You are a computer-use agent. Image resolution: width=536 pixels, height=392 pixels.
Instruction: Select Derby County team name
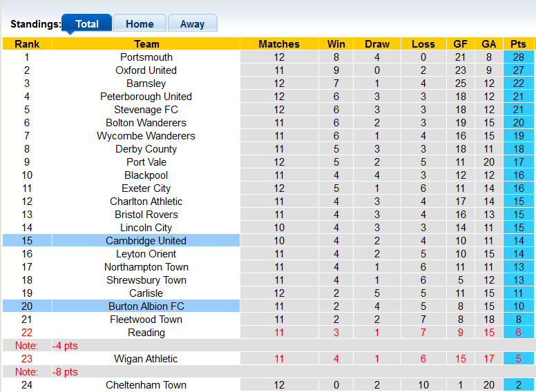coord(146,149)
